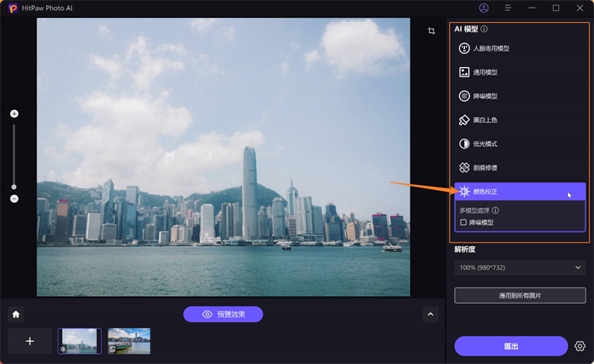594x364 pixels.
Task: Select the 人臉專用模型 face model
Action: (x=519, y=48)
